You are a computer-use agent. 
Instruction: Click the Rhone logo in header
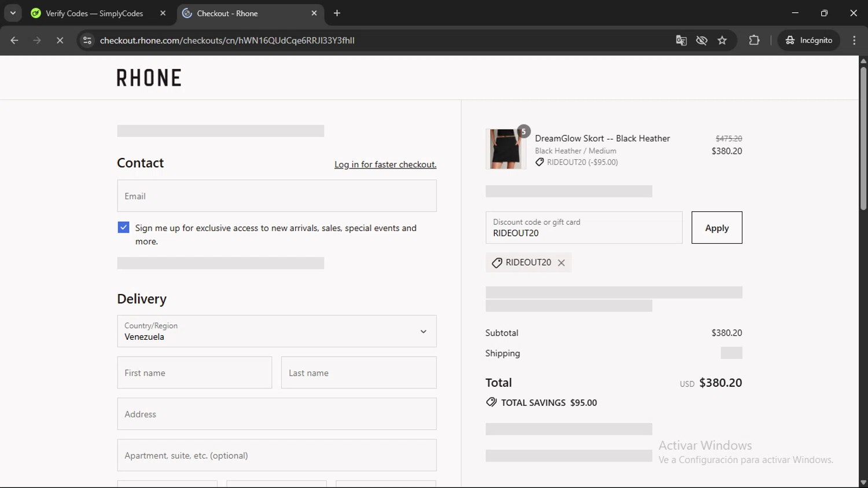[x=149, y=78]
